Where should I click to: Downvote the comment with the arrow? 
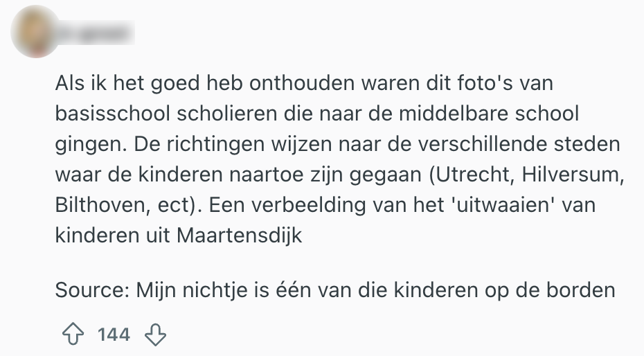(x=155, y=335)
